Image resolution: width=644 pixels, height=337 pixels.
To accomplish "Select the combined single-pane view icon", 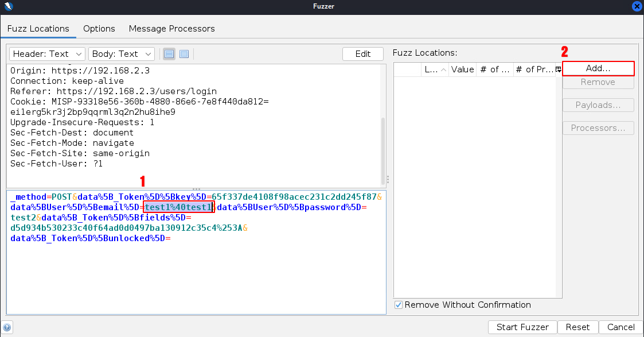I will tap(184, 54).
